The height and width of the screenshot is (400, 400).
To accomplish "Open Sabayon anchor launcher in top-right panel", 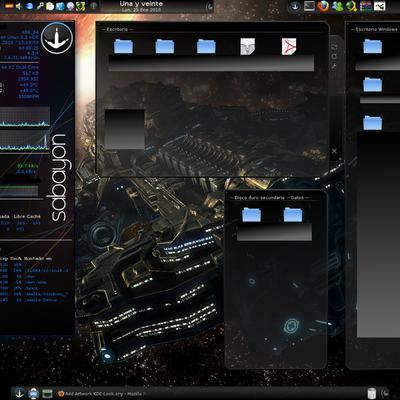I will [295, 6].
